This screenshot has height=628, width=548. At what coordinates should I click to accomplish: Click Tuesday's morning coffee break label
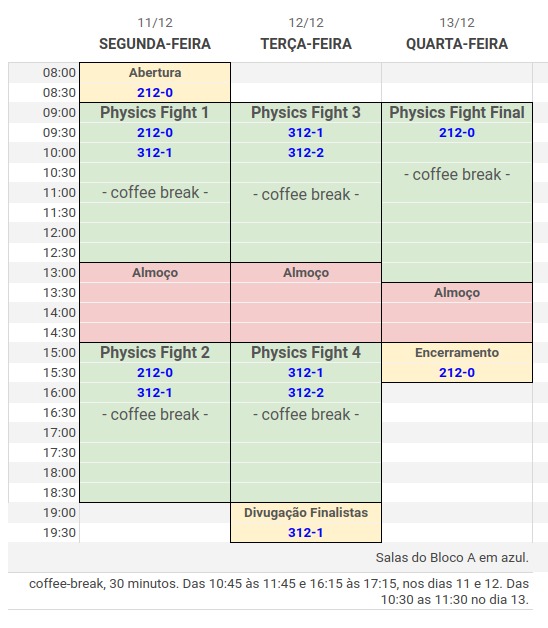(306, 195)
